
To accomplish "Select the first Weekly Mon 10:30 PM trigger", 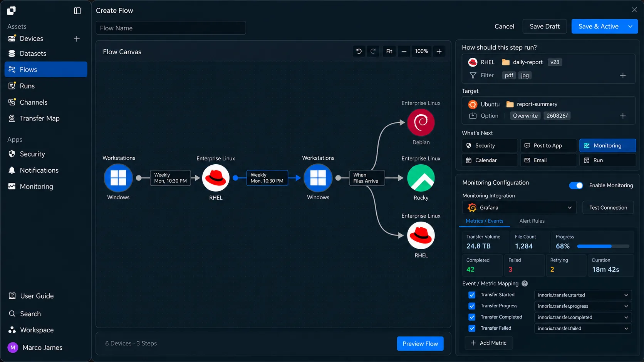I will (170, 178).
